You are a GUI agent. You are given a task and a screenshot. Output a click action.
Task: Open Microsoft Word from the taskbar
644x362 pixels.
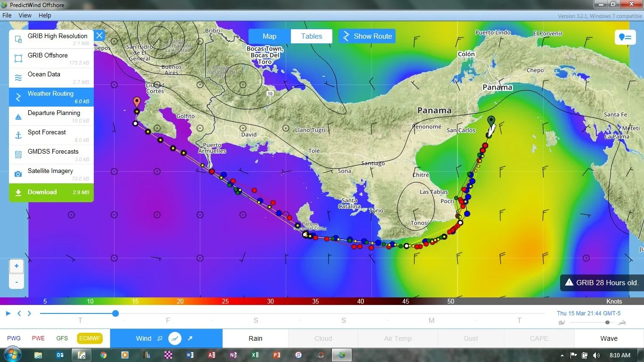pos(190,355)
